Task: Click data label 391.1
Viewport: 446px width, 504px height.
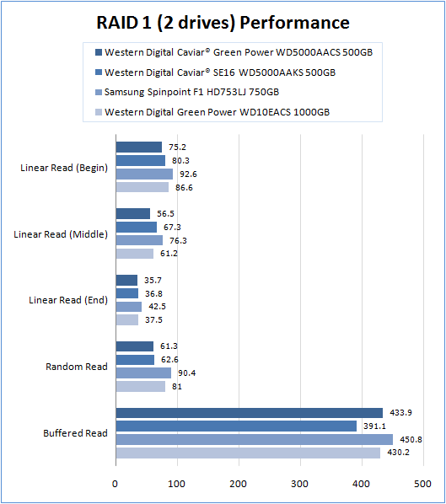Action: tap(374, 426)
